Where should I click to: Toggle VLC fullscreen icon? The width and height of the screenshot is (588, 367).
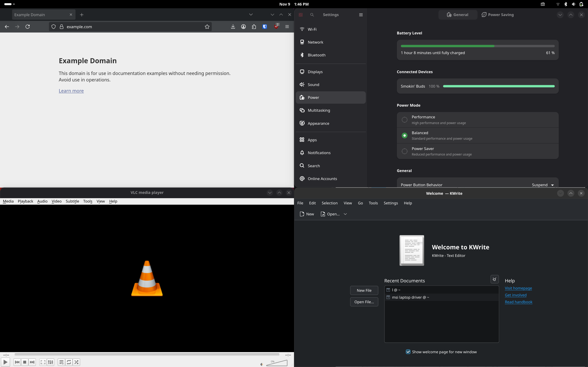pos(43,362)
